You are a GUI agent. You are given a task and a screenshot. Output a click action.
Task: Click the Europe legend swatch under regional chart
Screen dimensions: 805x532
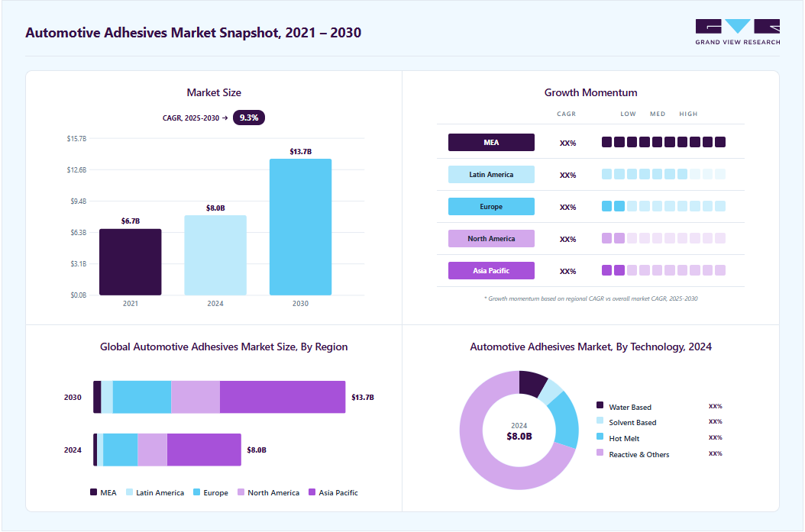196,492
